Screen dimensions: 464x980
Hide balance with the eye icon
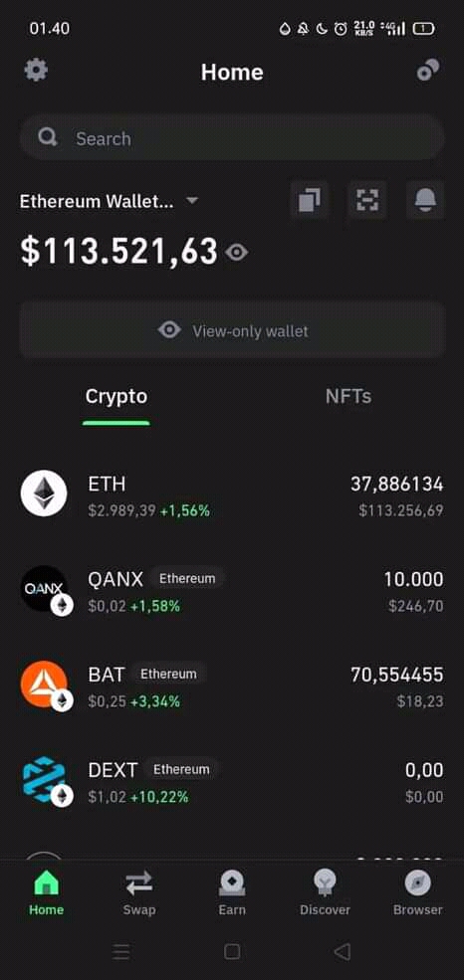237,253
